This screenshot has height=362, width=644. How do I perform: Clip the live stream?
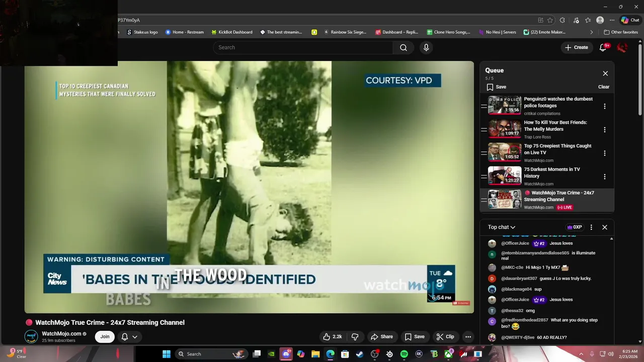(445, 337)
